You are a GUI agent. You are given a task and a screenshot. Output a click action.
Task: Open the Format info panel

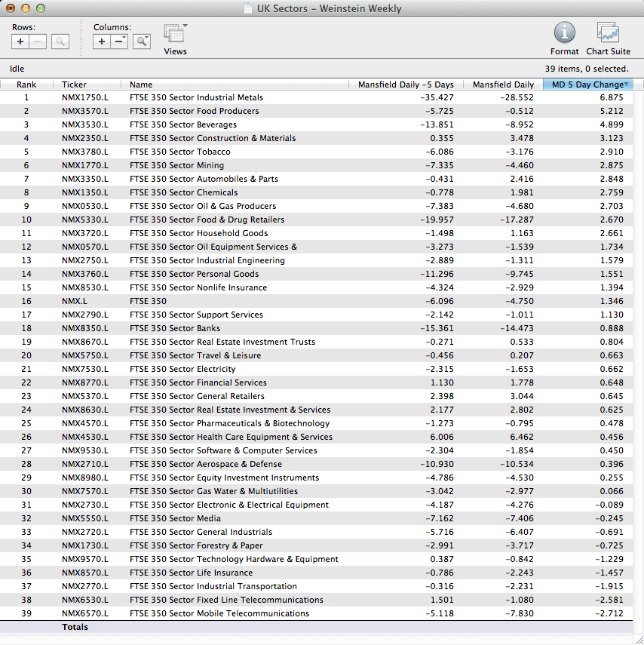(x=564, y=33)
